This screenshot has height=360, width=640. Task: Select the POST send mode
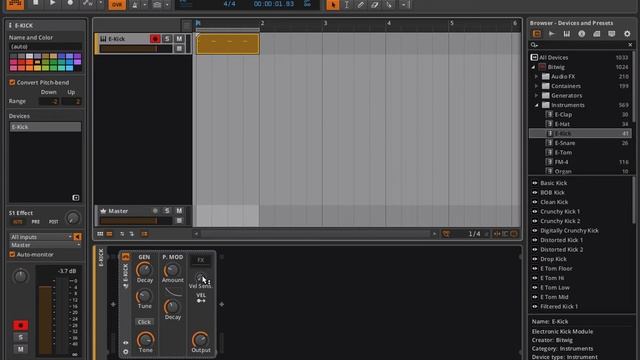[x=53, y=222]
